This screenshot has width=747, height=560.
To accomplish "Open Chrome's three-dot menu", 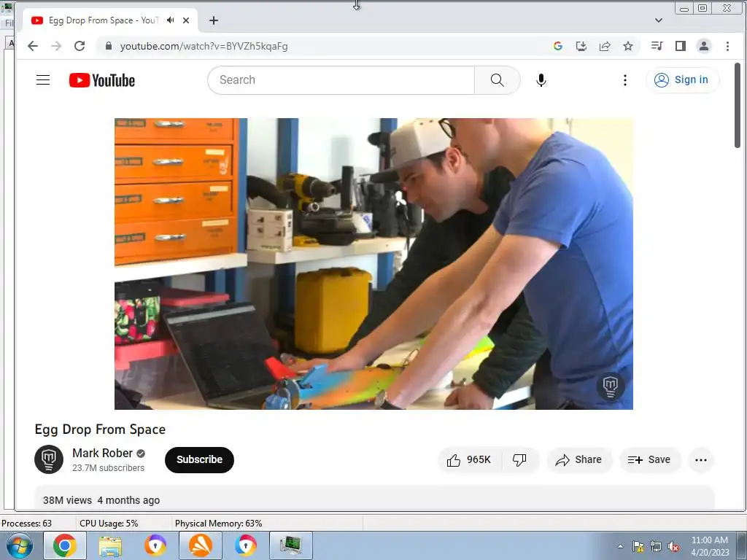I will [727, 46].
